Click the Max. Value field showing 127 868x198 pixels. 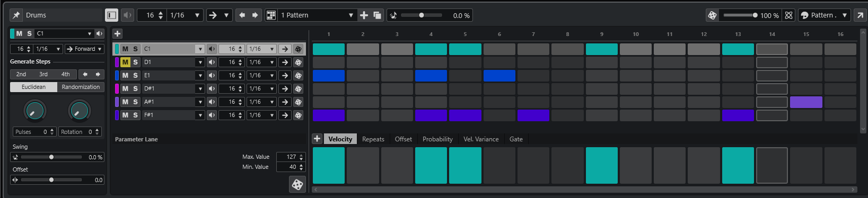click(x=291, y=157)
